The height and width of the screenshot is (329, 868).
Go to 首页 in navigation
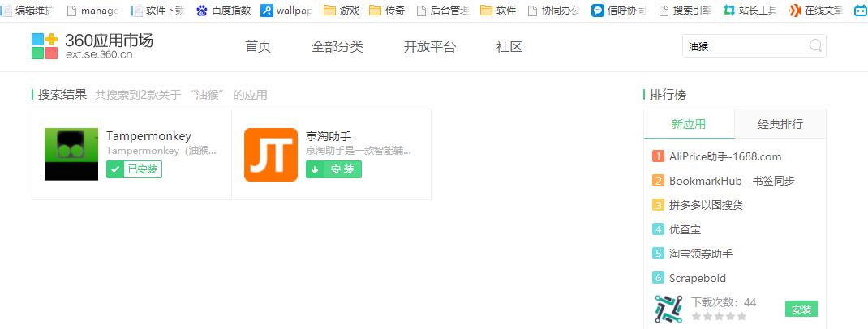258,47
